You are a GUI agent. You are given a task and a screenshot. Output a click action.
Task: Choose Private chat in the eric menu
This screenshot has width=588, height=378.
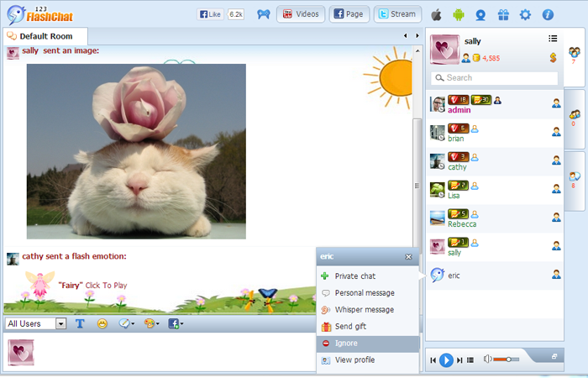pyautogui.click(x=354, y=276)
